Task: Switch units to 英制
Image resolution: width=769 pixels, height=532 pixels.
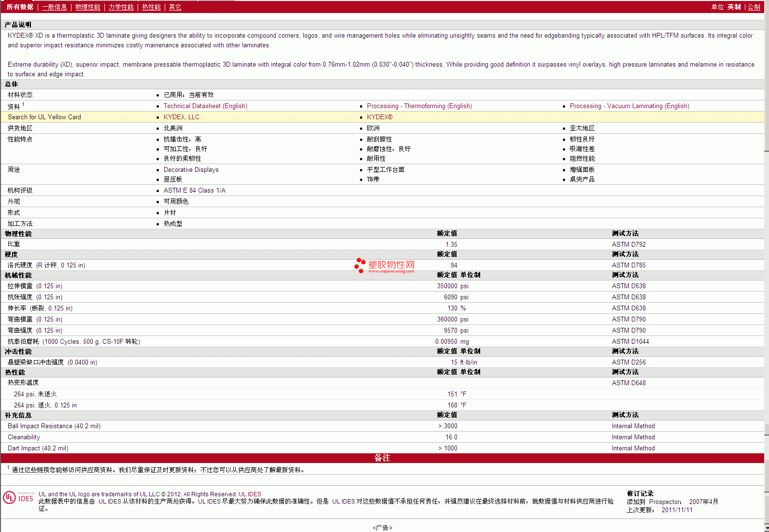Action: coord(734,7)
